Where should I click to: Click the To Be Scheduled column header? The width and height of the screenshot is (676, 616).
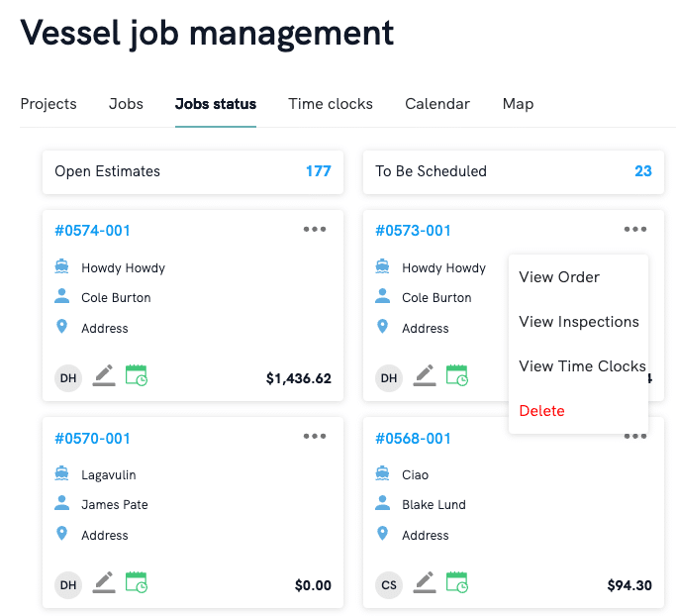514,171
